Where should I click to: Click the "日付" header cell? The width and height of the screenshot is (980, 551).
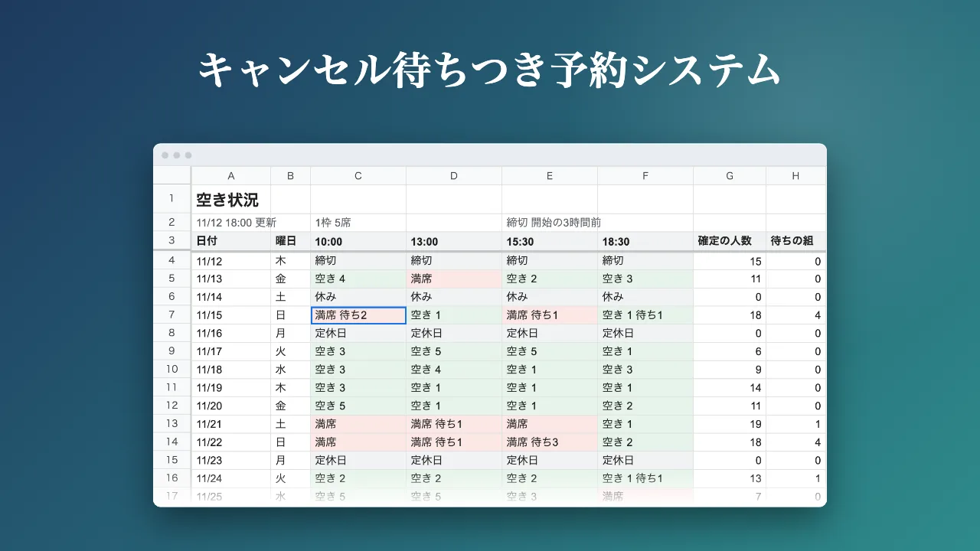click(231, 241)
